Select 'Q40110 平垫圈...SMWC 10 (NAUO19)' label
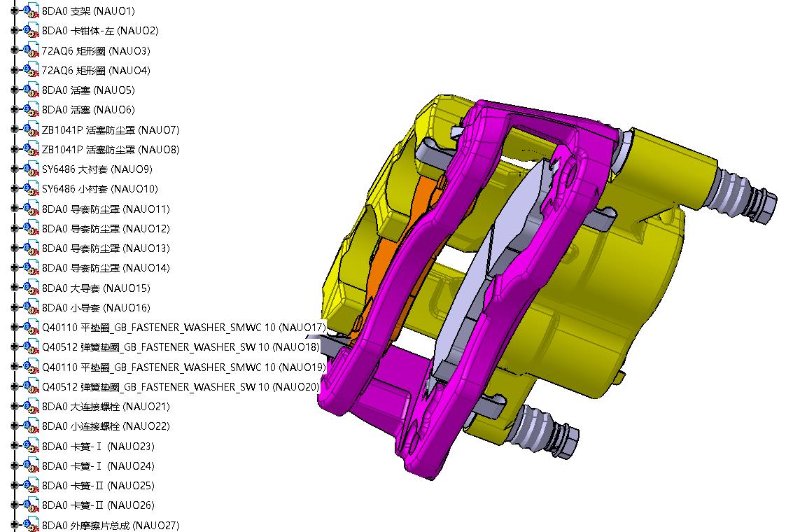The image size is (793, 532). 184,367
